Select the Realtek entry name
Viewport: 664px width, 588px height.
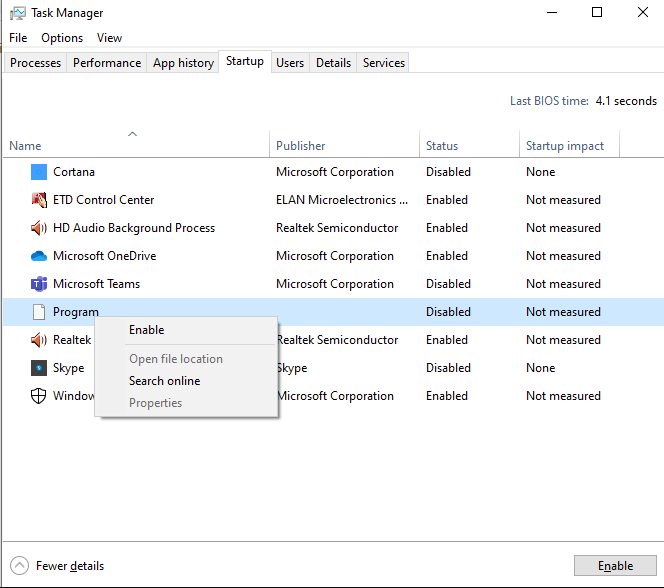[72, 340]
